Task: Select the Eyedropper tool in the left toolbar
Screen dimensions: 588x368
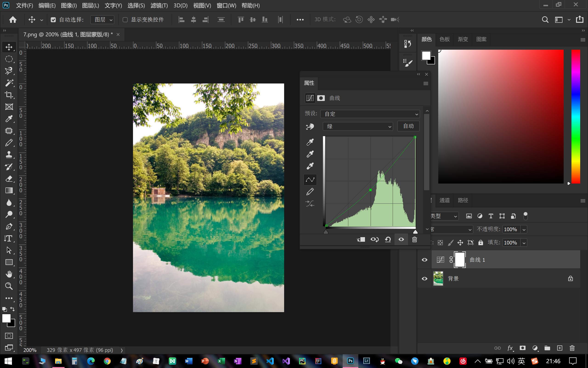Action: pos(9,119)
